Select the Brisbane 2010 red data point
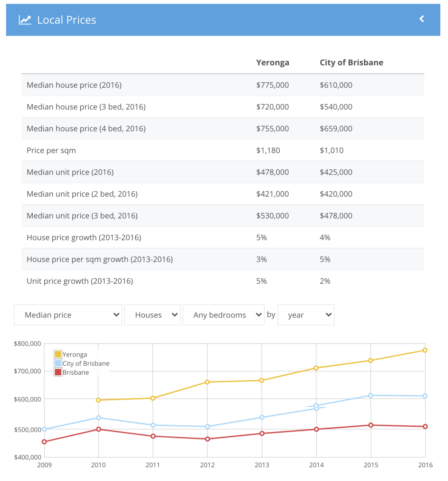 [99, 429]
